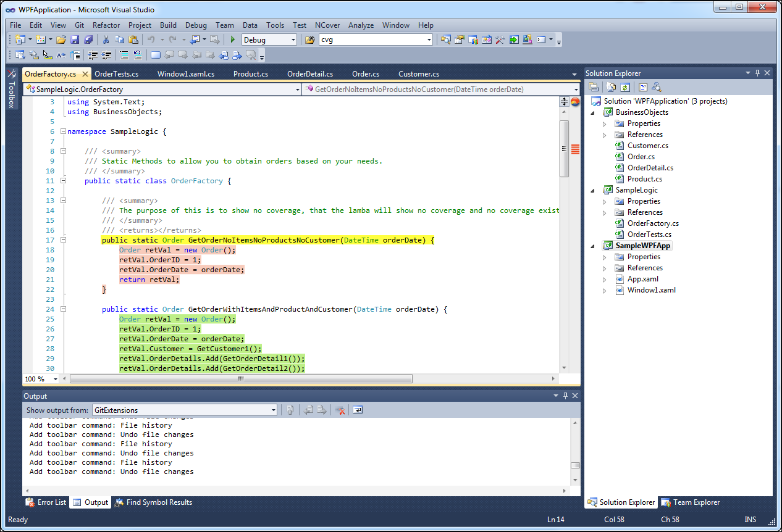Open the Show output from dropdown

click(274, 410)
